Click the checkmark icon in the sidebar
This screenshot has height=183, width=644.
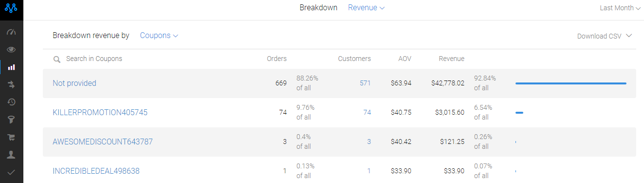[x=11, y=172]
